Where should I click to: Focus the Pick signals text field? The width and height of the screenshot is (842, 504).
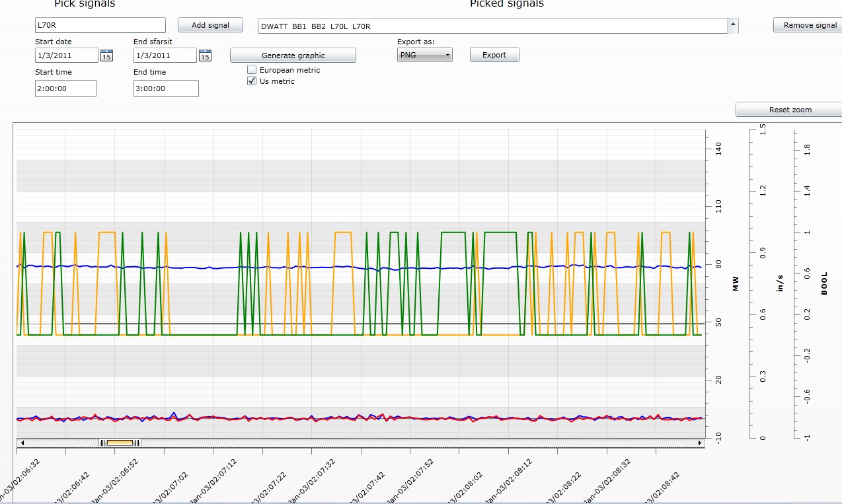[100, 25]
